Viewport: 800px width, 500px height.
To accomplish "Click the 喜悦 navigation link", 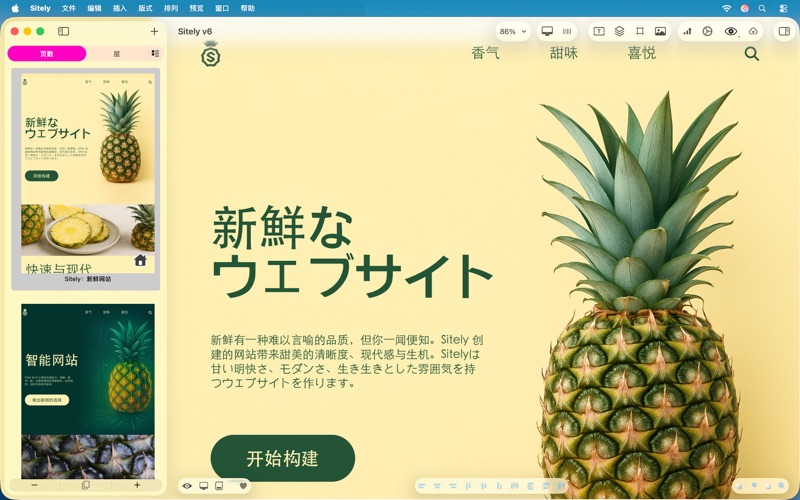I will pyautogui.click(x=642, y=53).
